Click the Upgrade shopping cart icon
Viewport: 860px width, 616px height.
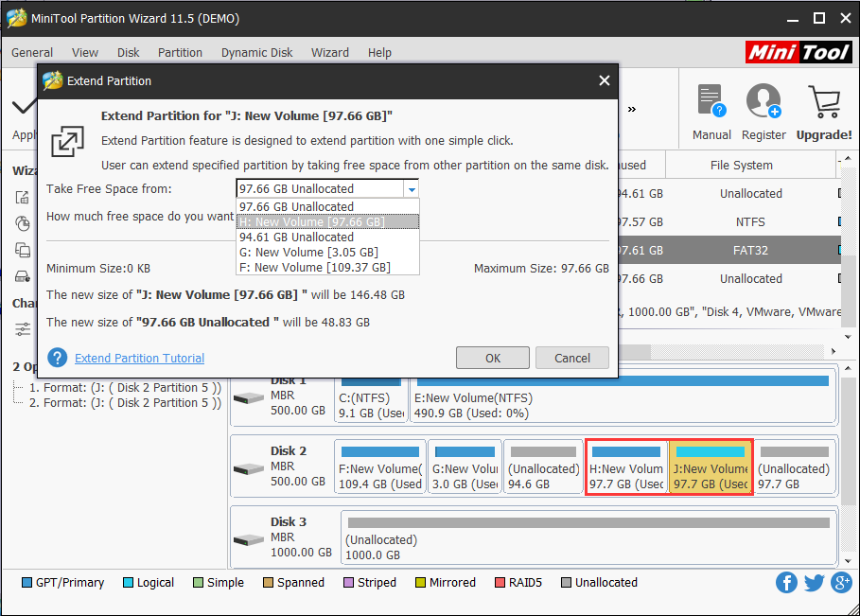(824, 101)
